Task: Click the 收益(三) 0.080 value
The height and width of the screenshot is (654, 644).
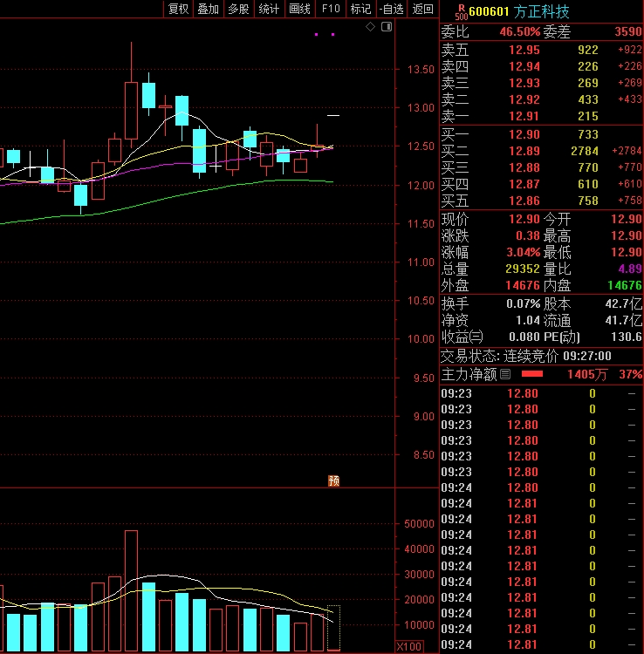Action: pos(524,337)
